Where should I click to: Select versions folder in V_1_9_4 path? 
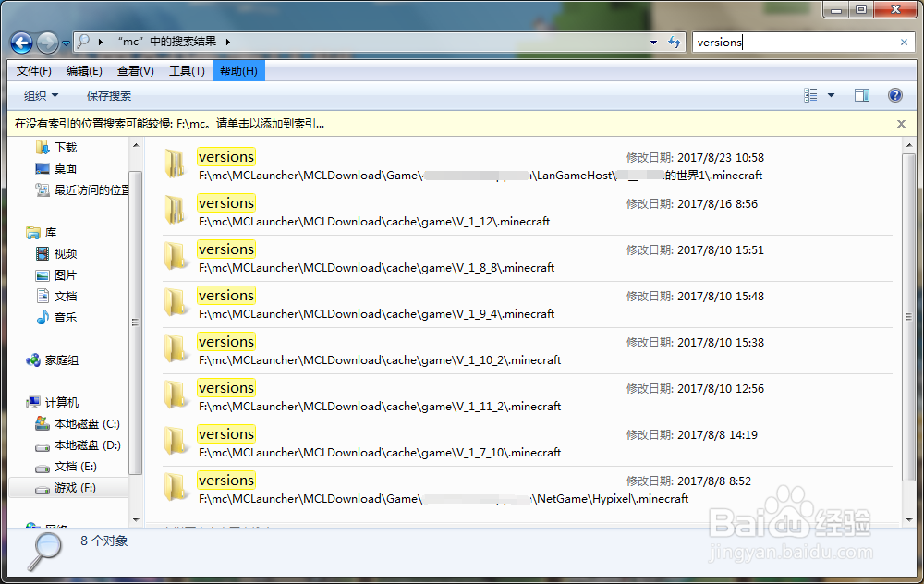pyautogui.click(x=528, y=305)
